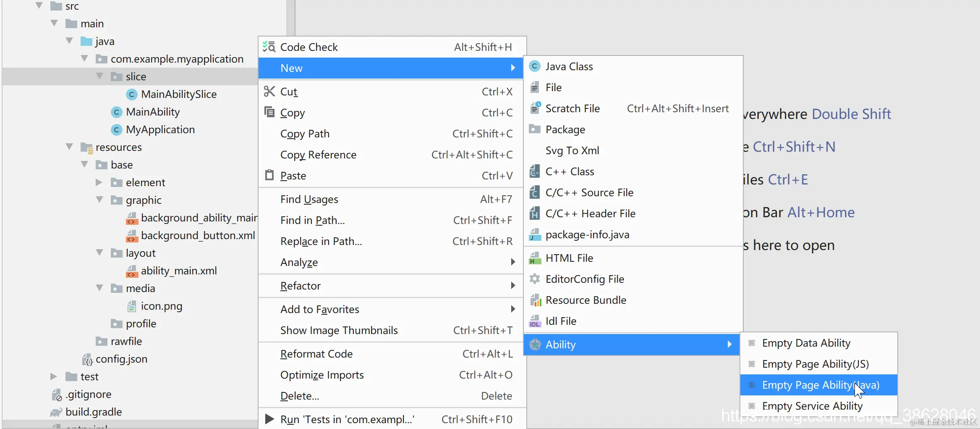The height and width of the screenshot is (429, 980).
Task: Collapse the java folder arrow
Action: coord(69,41)
